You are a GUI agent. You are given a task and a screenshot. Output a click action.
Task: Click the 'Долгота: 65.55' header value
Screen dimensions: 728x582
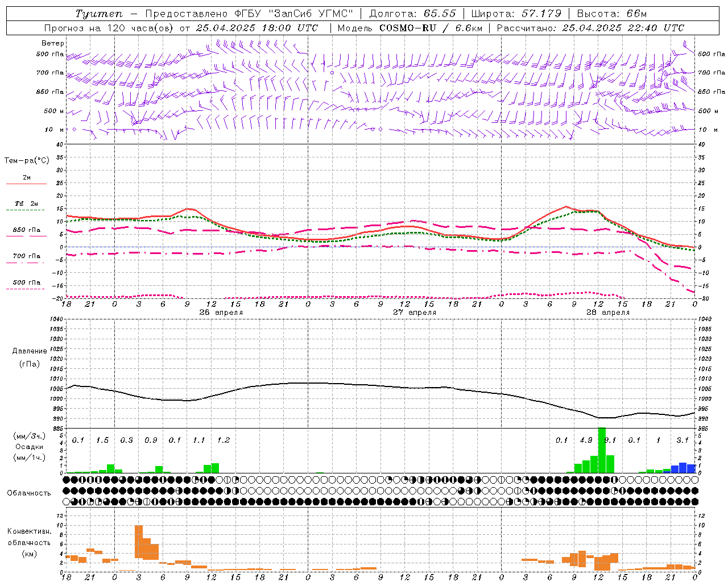(x=412, y=14)
